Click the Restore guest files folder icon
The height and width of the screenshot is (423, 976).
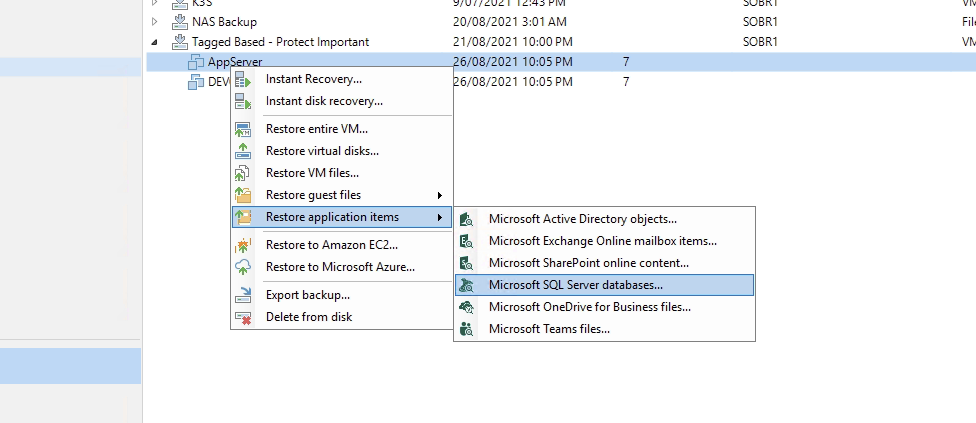[243, 195]
